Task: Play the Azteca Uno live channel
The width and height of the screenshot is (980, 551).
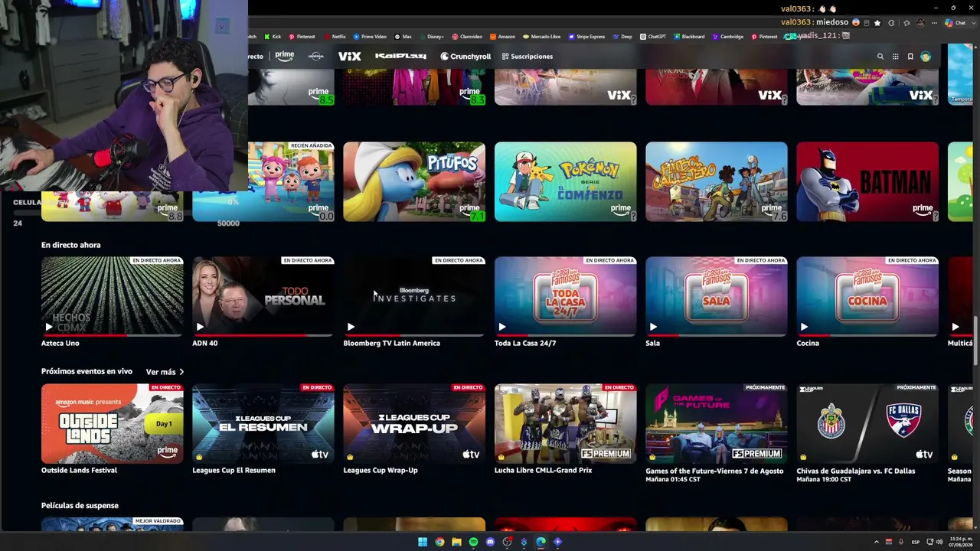Action: [x=49, y=327]
